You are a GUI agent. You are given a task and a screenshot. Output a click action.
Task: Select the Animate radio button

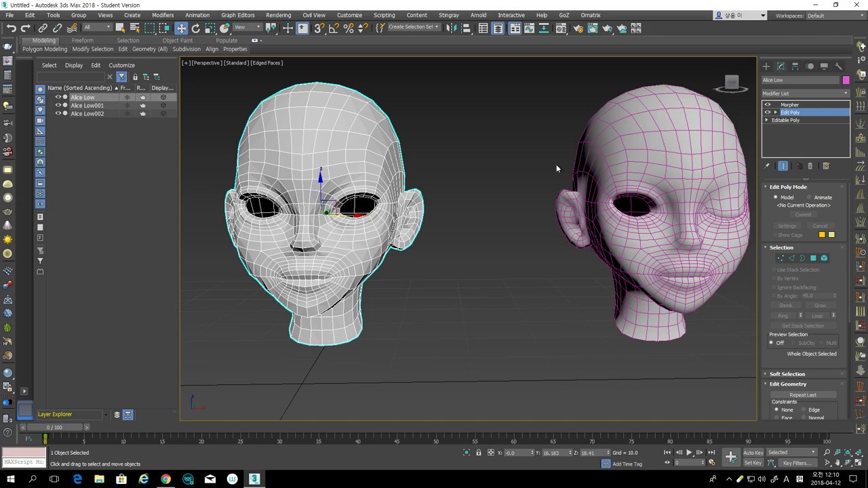pos(810,197)
